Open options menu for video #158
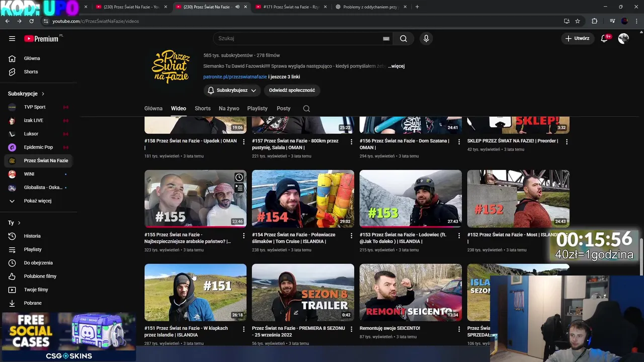This screenshot has width=644, height=362. coord(244,142)
